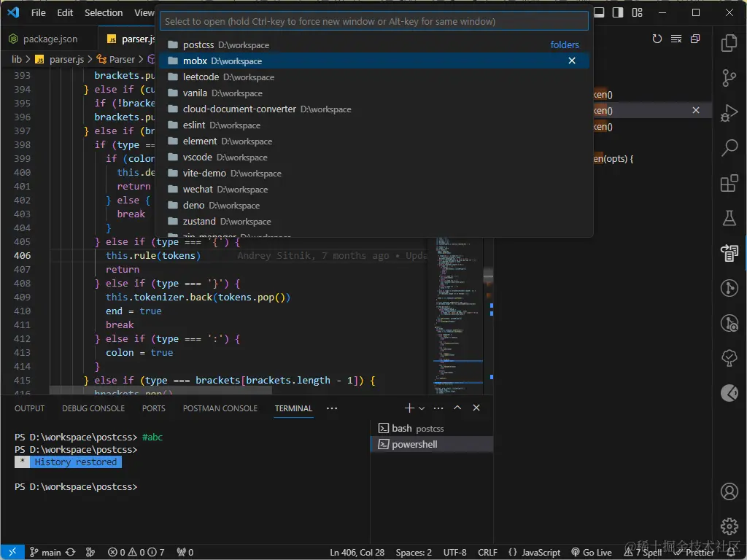Open the Accounts menu icon
This screenshot has height=560, width=747.
pos(729,491)
